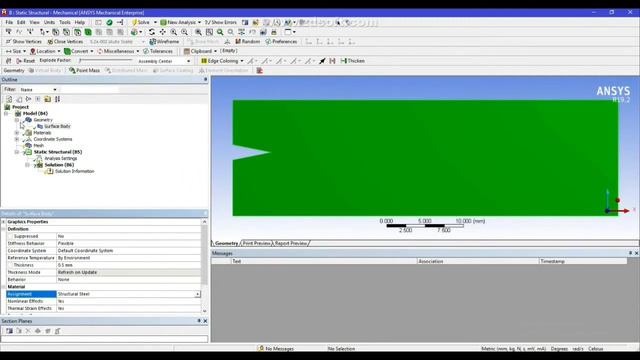640x360 pixels.
Task: Click the New Section Plane icon
Action: (x=9, y=331)
